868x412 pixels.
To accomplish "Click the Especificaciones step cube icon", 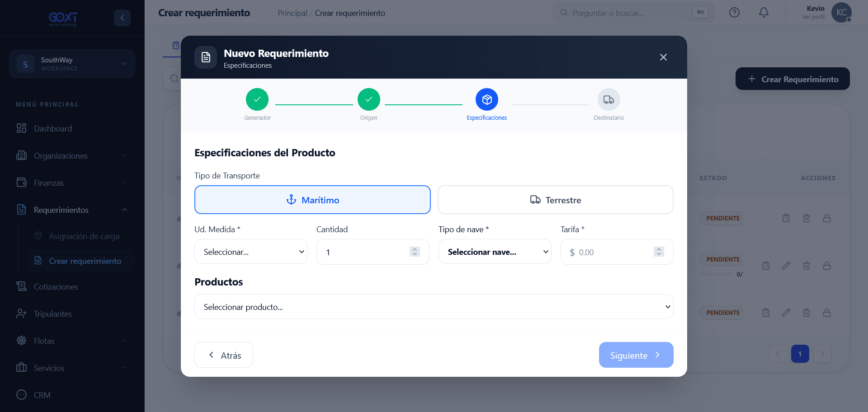I will click(x=487, y=99).
